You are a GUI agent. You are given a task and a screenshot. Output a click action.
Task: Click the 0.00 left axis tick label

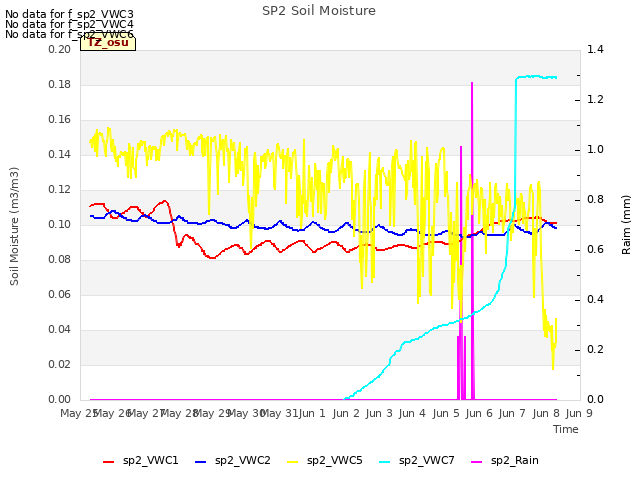pyautogui.click(x=60, y=400)
